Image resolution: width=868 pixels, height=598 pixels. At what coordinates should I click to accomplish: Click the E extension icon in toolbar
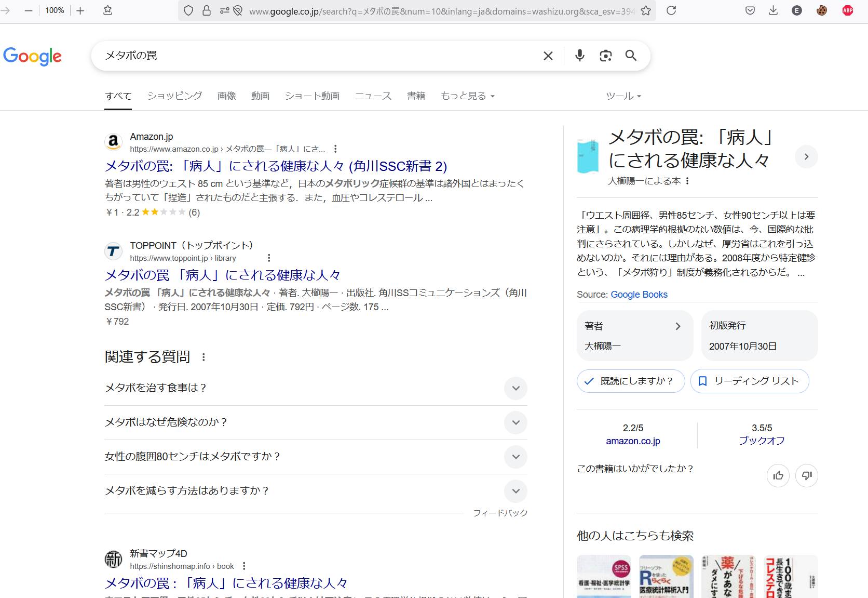tap(797, 10)
